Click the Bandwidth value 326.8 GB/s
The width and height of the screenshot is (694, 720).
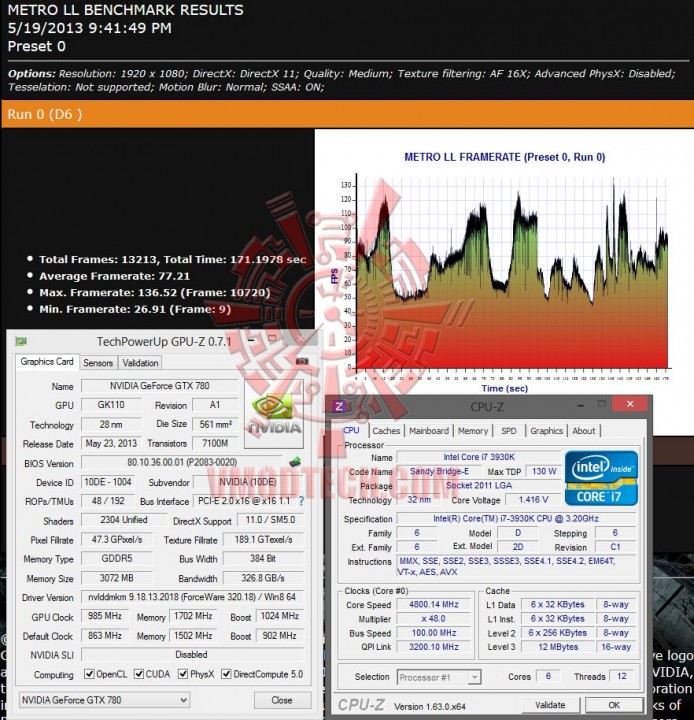click(263, 578)
